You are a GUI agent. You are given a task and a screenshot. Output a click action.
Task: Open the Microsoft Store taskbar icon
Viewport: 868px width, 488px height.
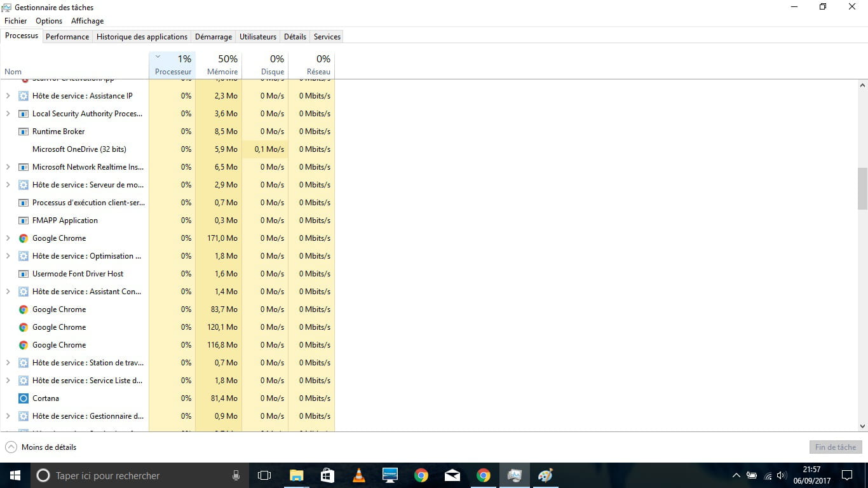click(327, 475)
